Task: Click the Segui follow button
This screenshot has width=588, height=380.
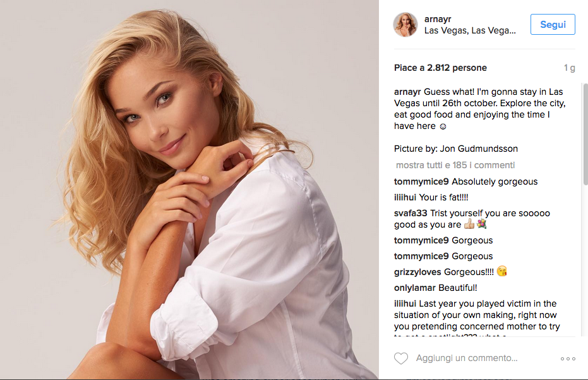Action: 553,25
